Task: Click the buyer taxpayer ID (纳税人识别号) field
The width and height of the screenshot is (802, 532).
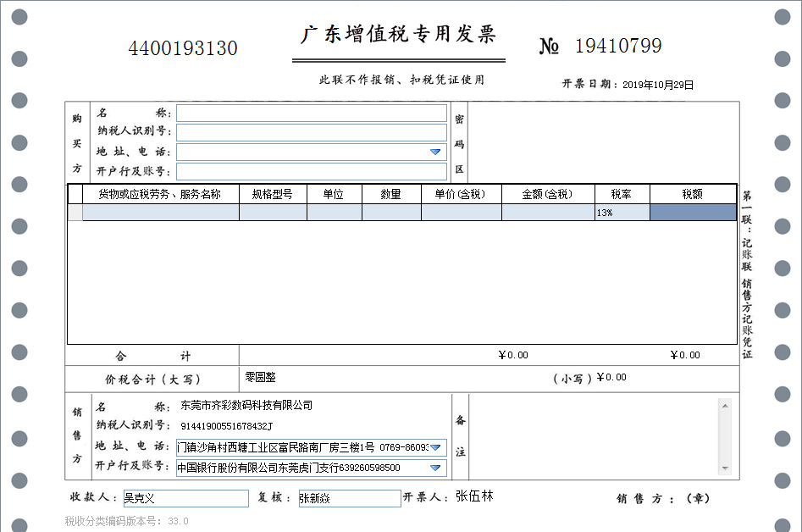Action: 312,132
